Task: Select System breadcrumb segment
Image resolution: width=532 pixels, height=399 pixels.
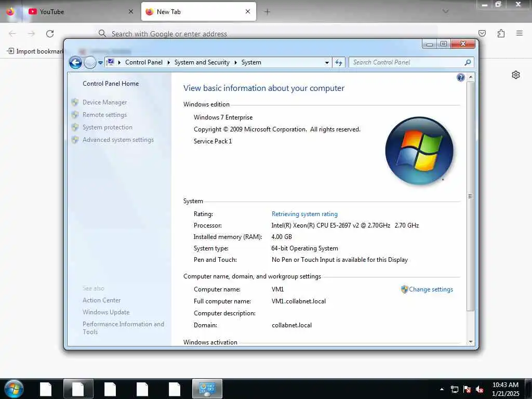Action: tap(251, 62)
